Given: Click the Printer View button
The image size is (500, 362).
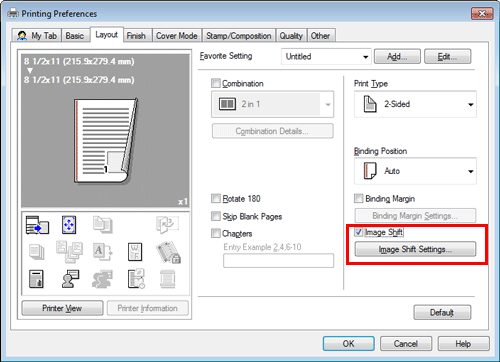Looking at the screenshot, I should click(62, 308).
